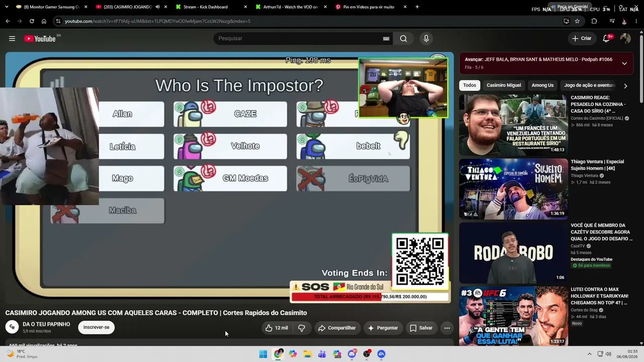Open the account avatar menu
Image resolution: width=644 pixels, height=362 pixels.
625,39
